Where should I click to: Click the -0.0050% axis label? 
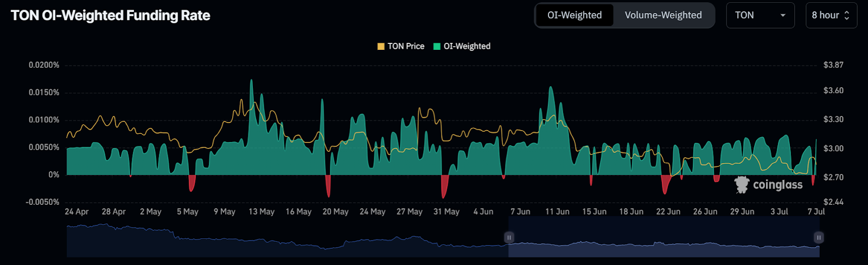[x=42, y=202]
